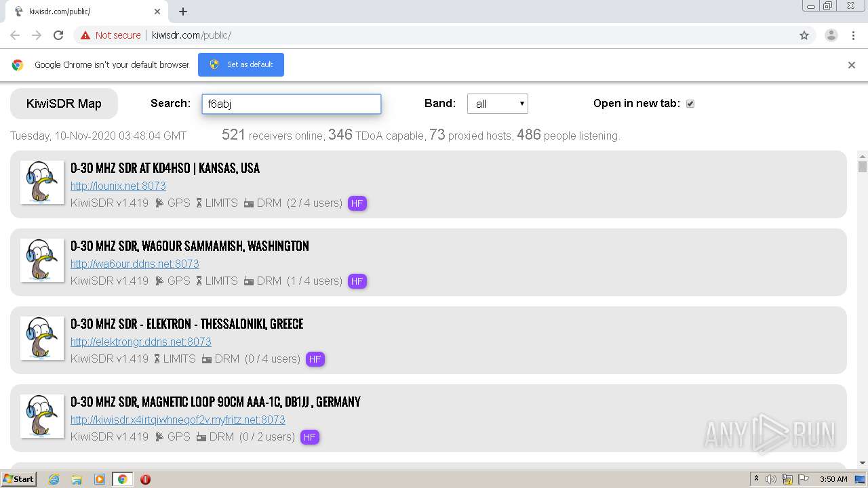The width and height of the screenshot is (868, 488).
Task: Open the Chrome three-dot menu
Action: 853,35
